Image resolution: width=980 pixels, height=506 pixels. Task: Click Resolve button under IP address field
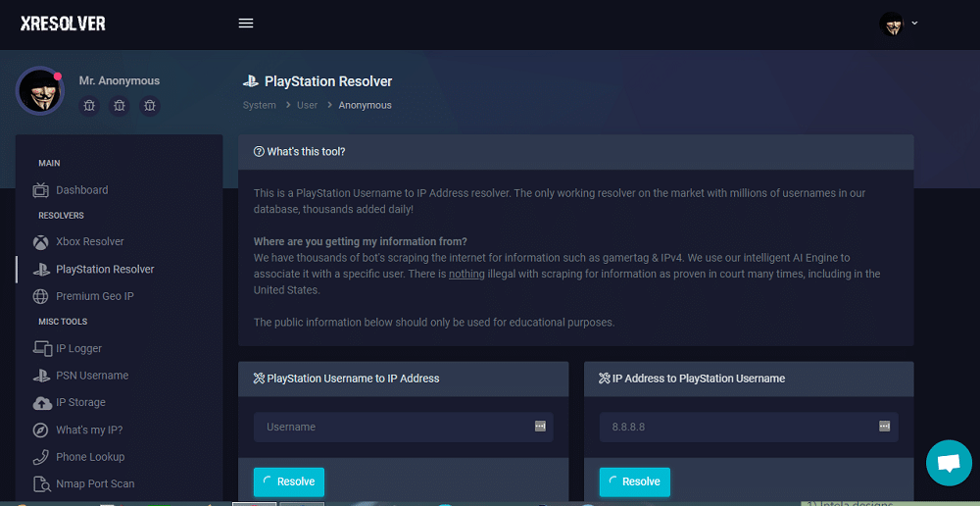[634, 482]
